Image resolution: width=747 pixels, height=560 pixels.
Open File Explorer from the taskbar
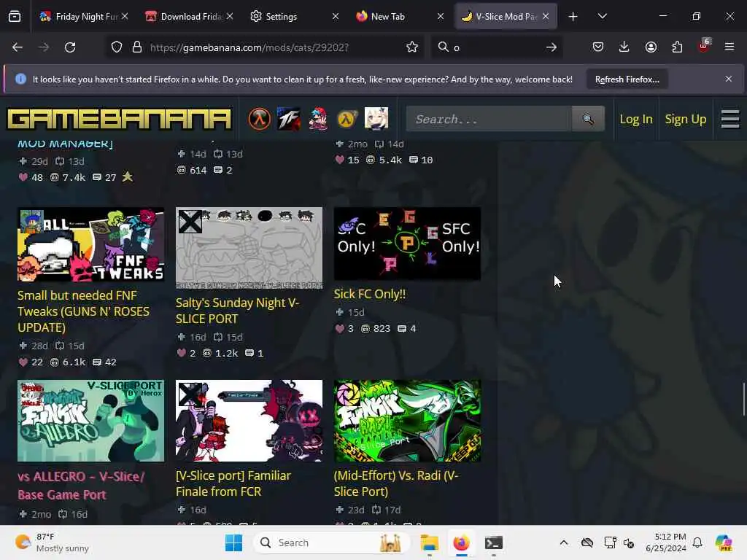tap(429, 542)
